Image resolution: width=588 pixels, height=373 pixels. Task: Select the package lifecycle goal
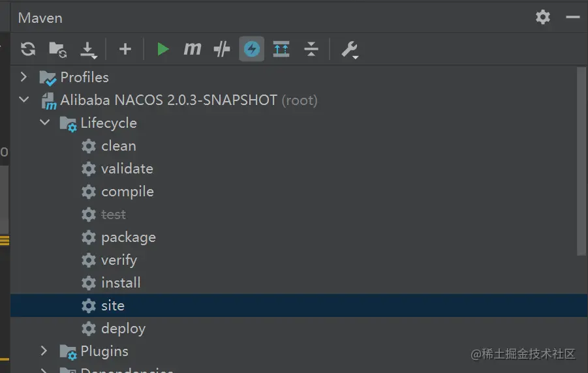[x=129, y=237]
